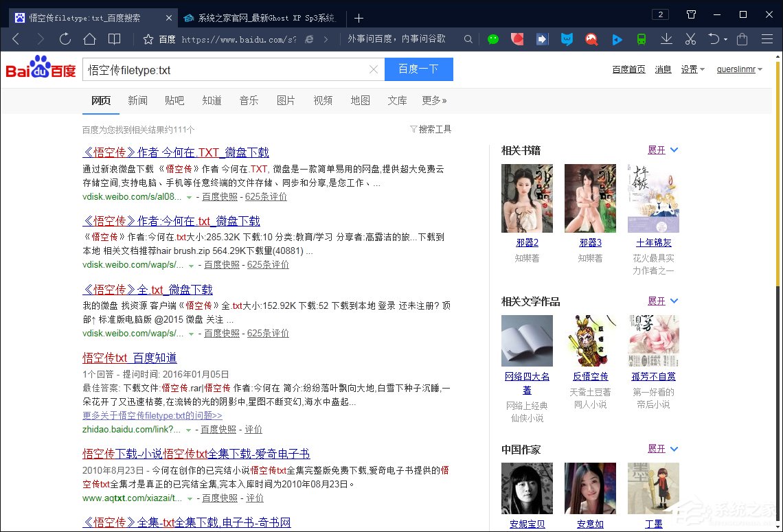Expand the 中国作家 section
The height and width of the screenshot is (532, 783).
(657, 449)
